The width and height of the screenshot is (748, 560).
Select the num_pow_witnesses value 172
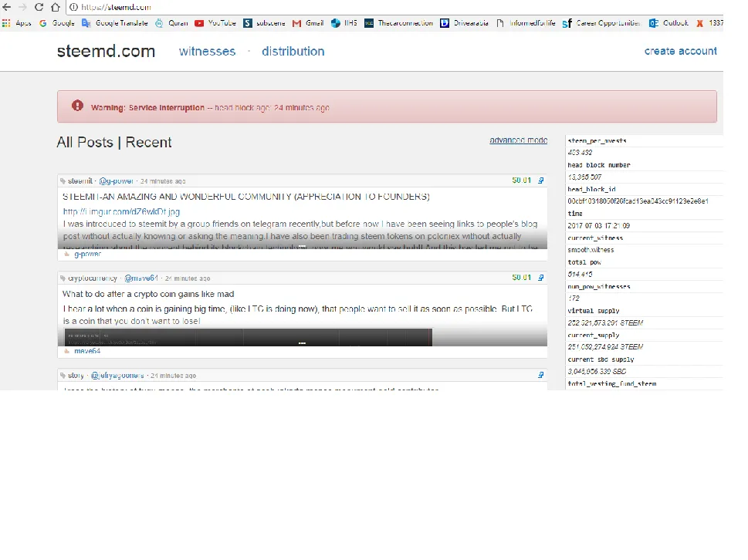tap(574, 299)
